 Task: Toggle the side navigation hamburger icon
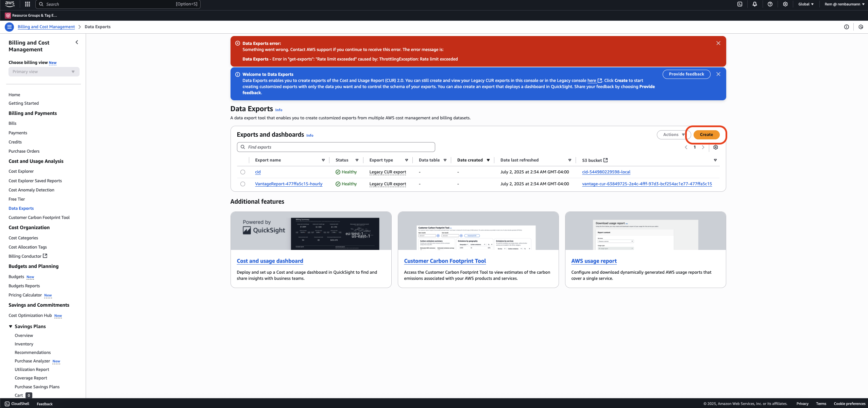tap(9, 27)
